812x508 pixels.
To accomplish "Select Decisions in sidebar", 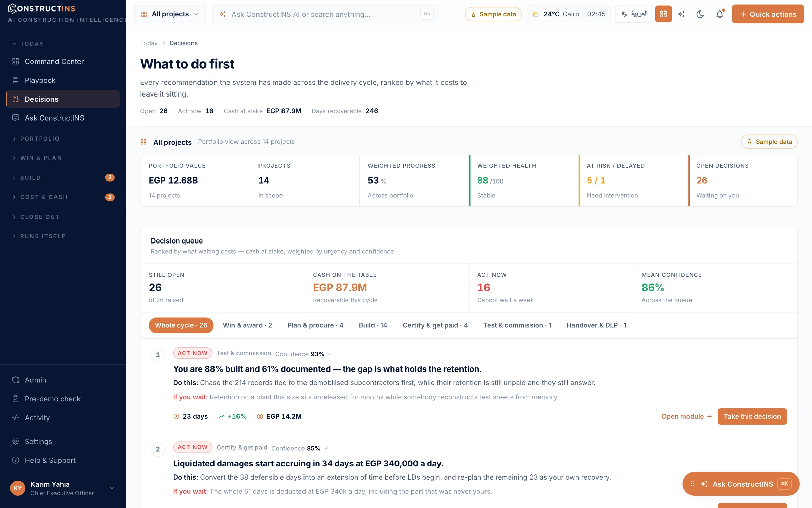I will [63, 99].
